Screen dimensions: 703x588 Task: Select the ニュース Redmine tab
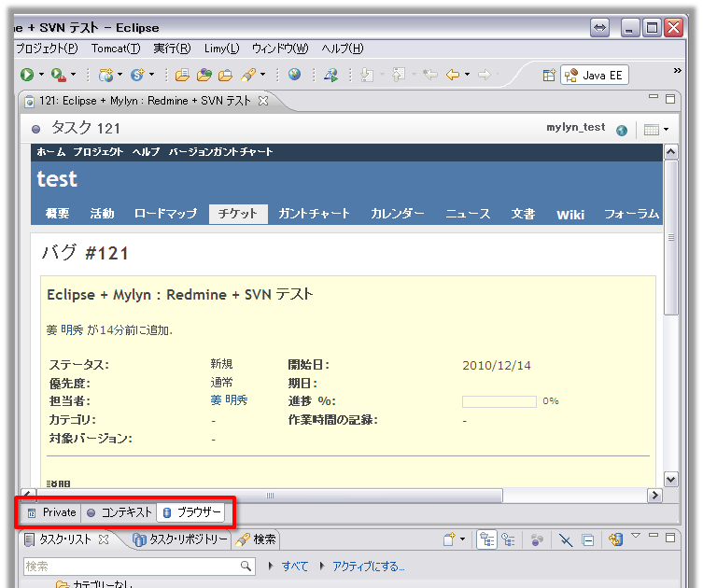pyautogui.click(x=468, y=214)
